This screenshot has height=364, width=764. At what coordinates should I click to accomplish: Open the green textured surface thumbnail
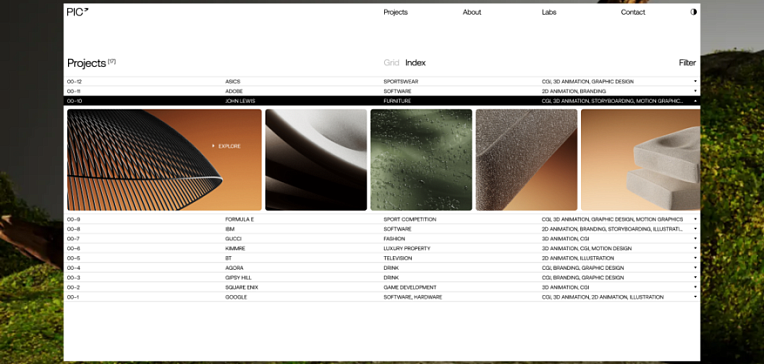click(421, 160)
